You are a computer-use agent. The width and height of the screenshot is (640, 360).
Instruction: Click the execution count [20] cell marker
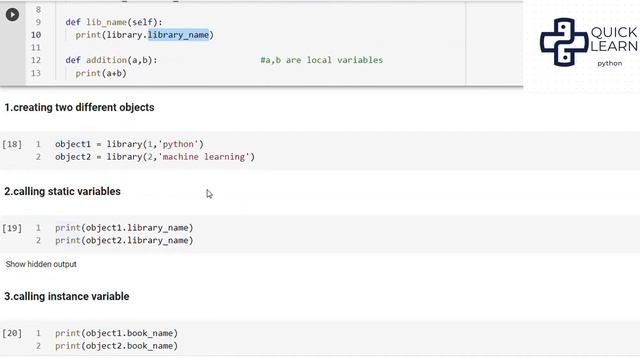12,333
